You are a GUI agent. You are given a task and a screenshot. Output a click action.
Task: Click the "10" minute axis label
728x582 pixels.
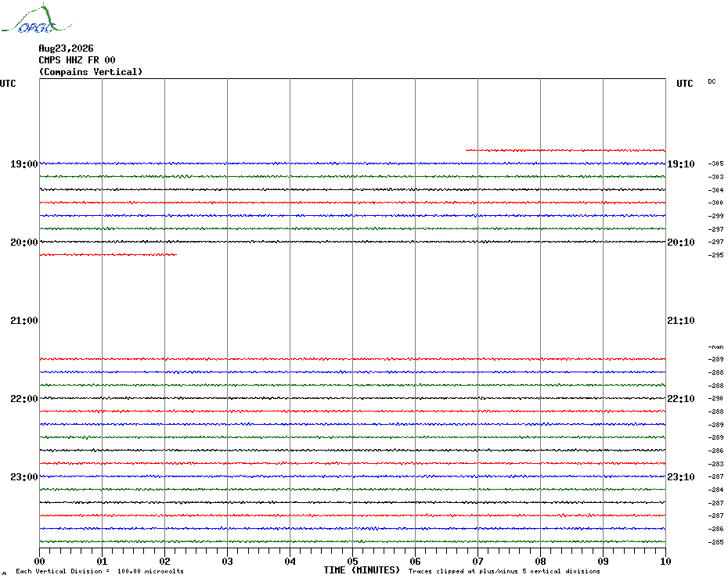pos(666,562)
